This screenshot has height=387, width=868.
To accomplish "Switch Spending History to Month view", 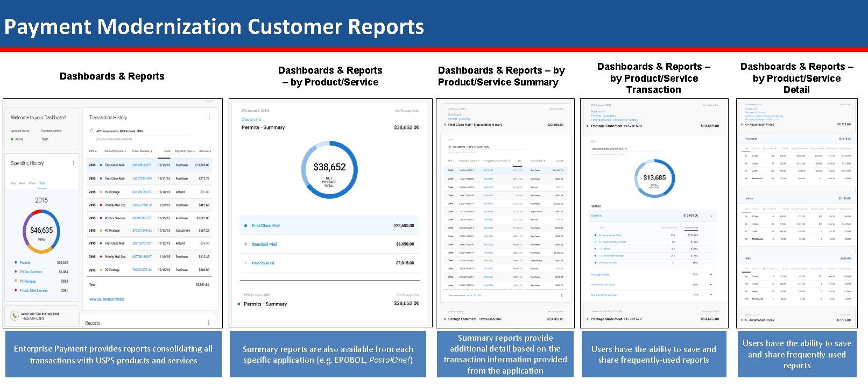I will [32, 183].
